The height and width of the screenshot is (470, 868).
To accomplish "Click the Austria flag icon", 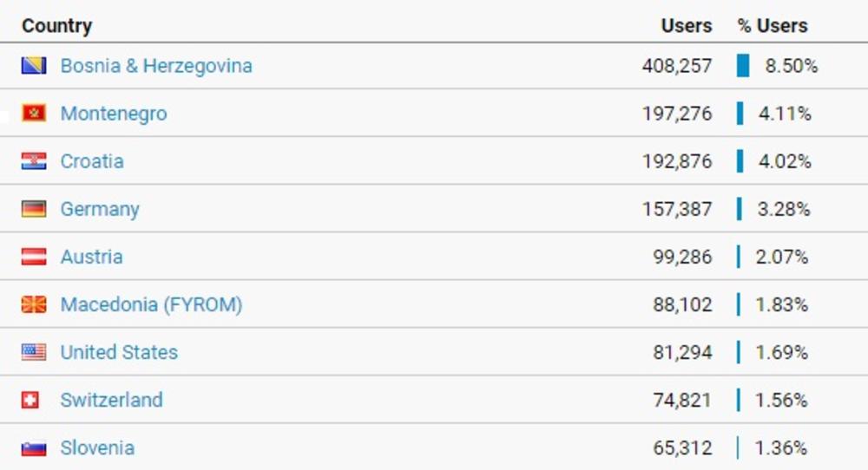I will point(34,257).
